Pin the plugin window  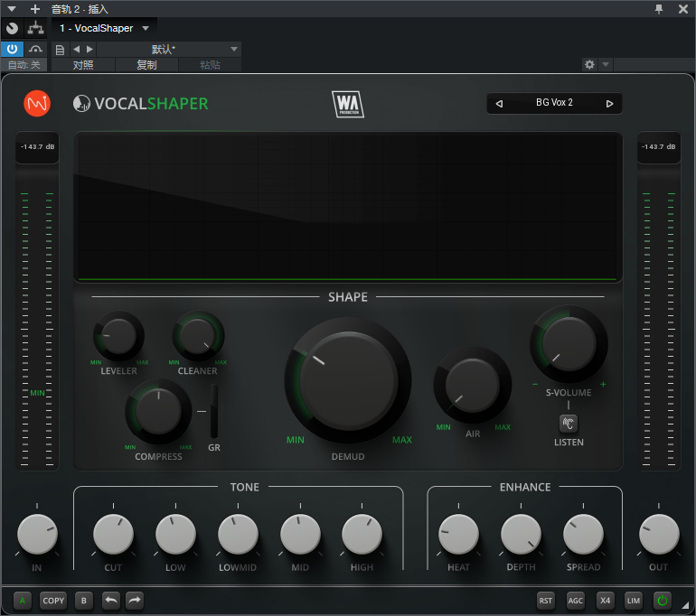(x=659, y=9)
